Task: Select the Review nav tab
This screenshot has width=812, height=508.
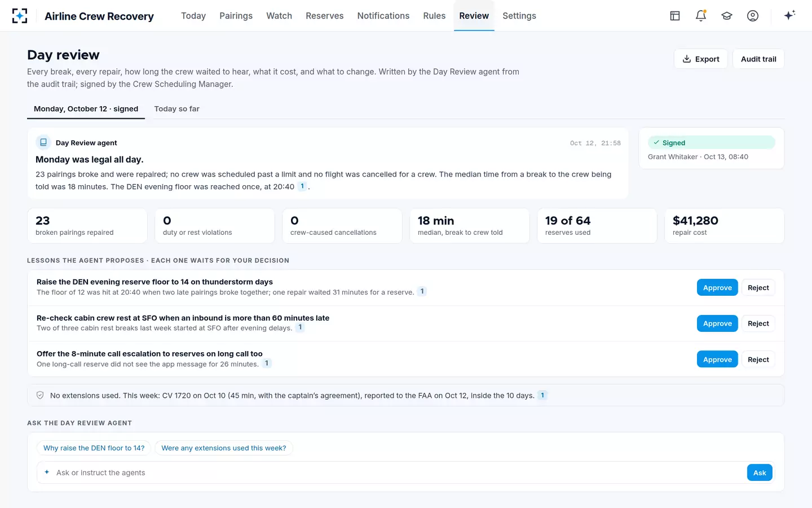Action: 474,16
